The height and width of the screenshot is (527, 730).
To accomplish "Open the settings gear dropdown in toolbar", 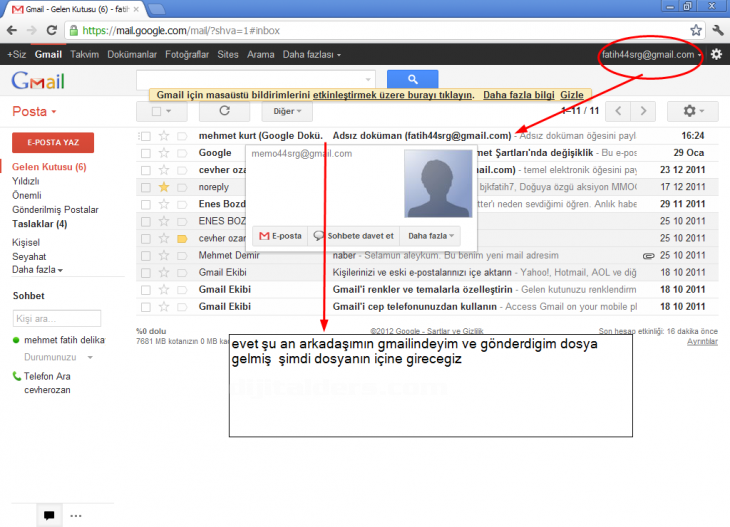I will click(693, 111).
